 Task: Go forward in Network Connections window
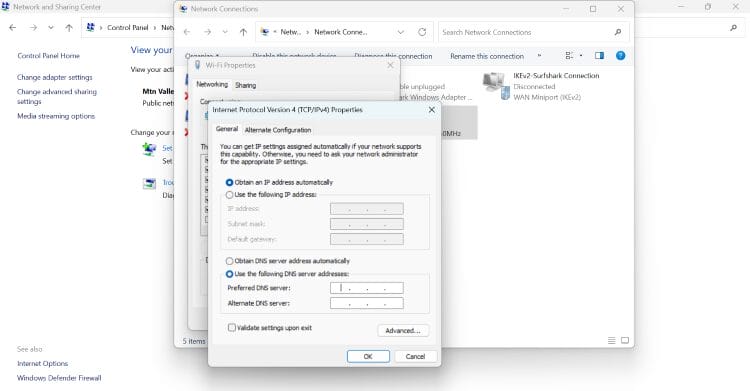(x=207, y=32)
